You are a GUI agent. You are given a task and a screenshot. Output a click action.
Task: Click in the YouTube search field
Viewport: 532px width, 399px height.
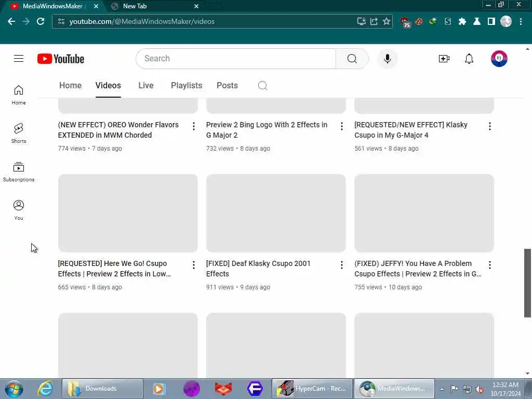click(236, 59)
